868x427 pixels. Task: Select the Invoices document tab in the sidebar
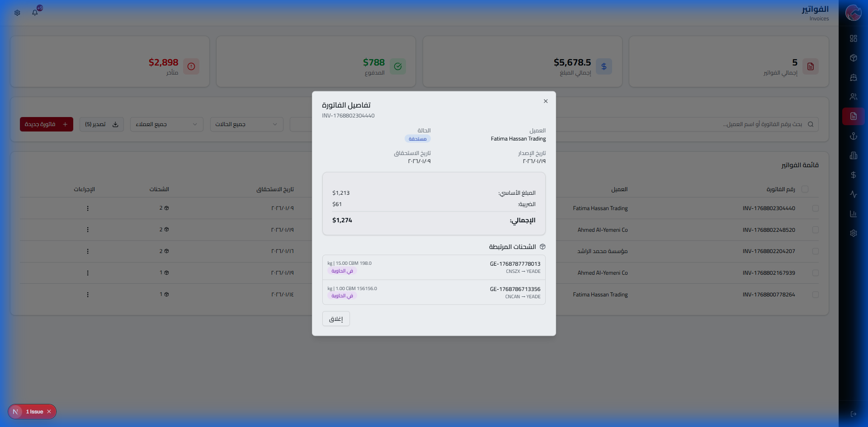[x=854, y=116]
